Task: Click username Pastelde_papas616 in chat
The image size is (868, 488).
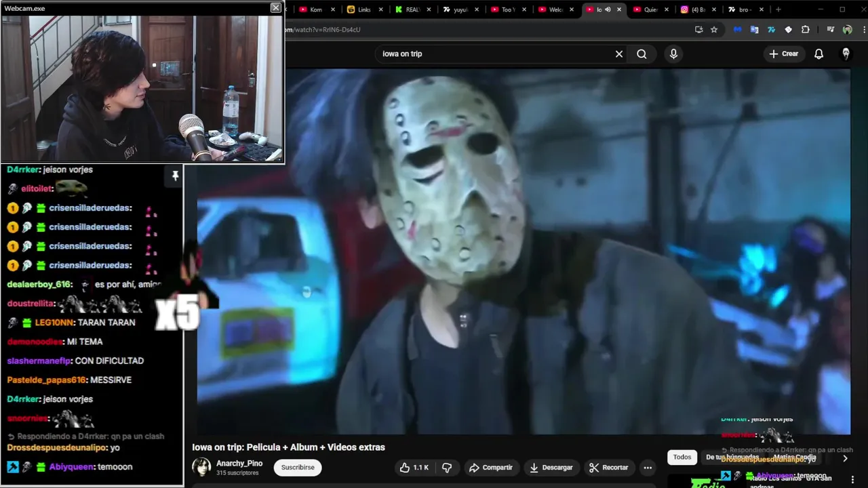Action: point(46,380)
